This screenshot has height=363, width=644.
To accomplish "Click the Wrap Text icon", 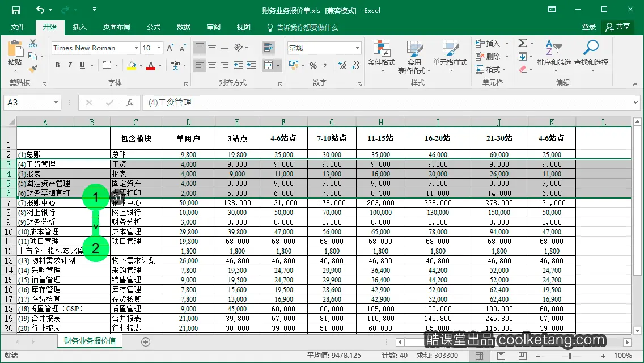I will 269,48.
